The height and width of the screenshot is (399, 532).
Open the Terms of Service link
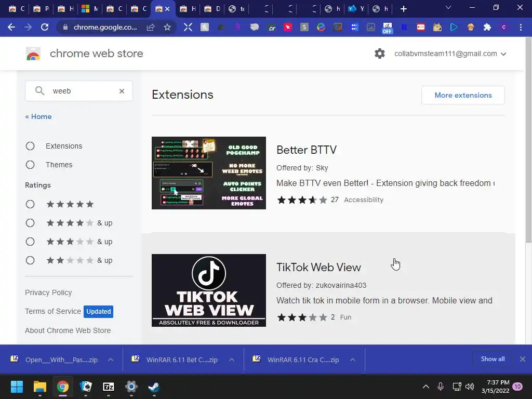pos(53,311)
